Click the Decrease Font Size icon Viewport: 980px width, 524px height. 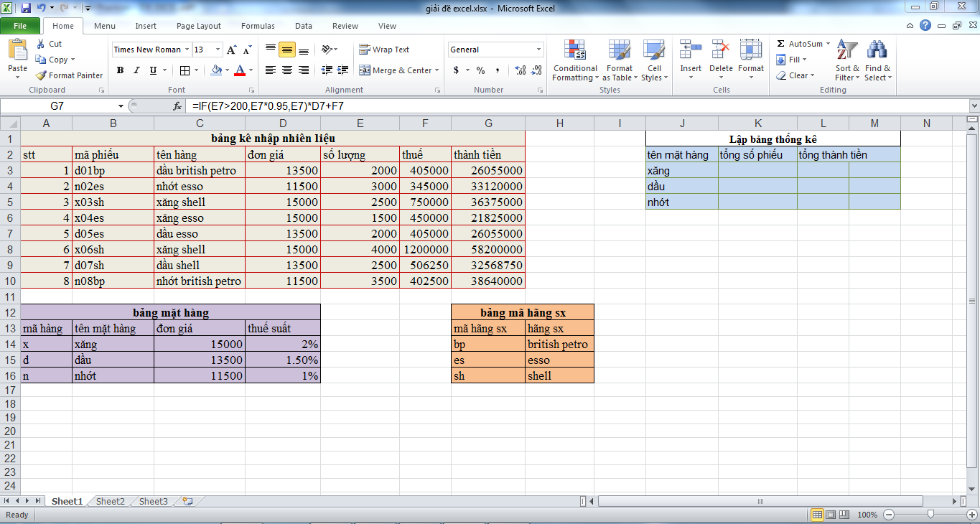(247, 50)
